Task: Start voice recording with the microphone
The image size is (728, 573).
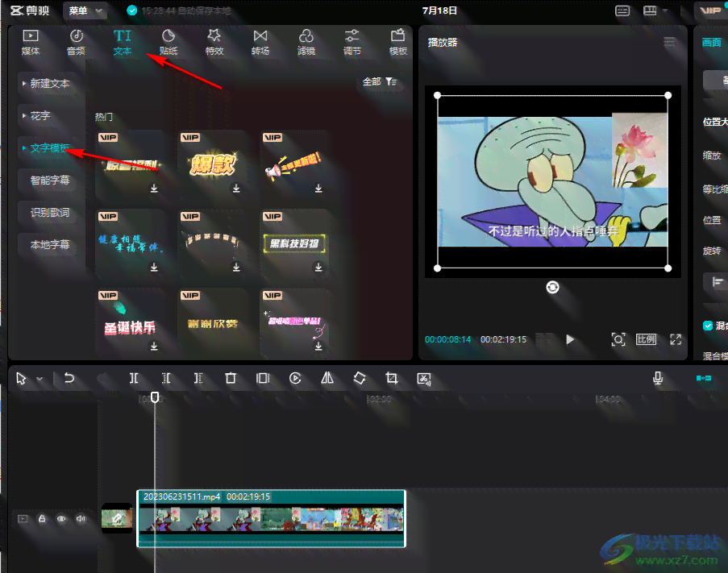Action: coord(657,378)
